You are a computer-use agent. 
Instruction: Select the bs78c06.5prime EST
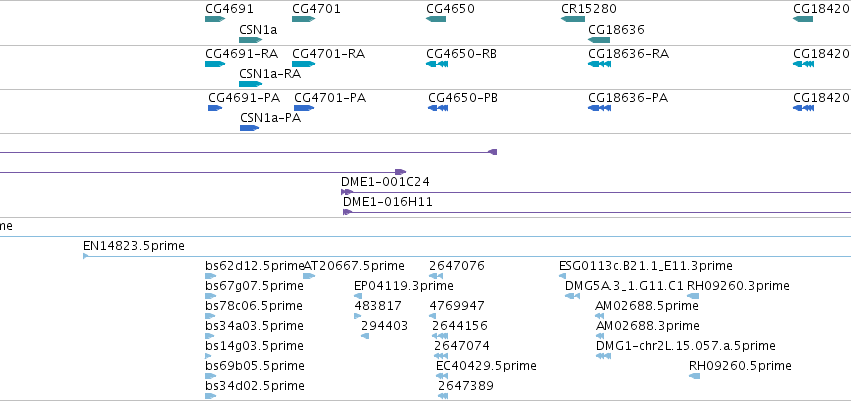(209, 316)
